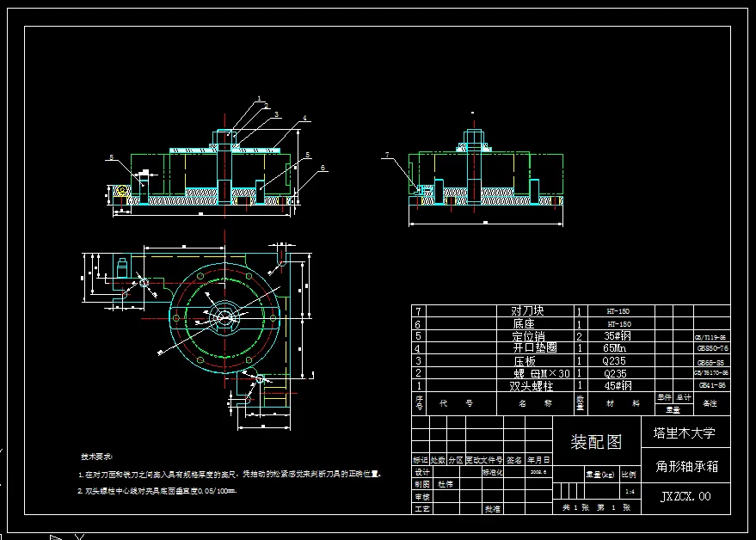Click the 分区 revision cell
The height and width of the screenshot is (540, 756).
point(456,460)
